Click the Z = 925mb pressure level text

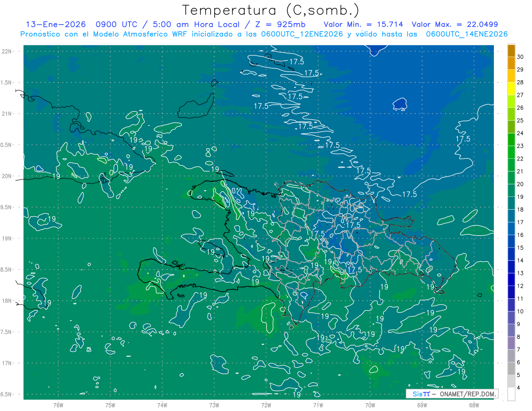pyautogui.click(x=283, y=24)
